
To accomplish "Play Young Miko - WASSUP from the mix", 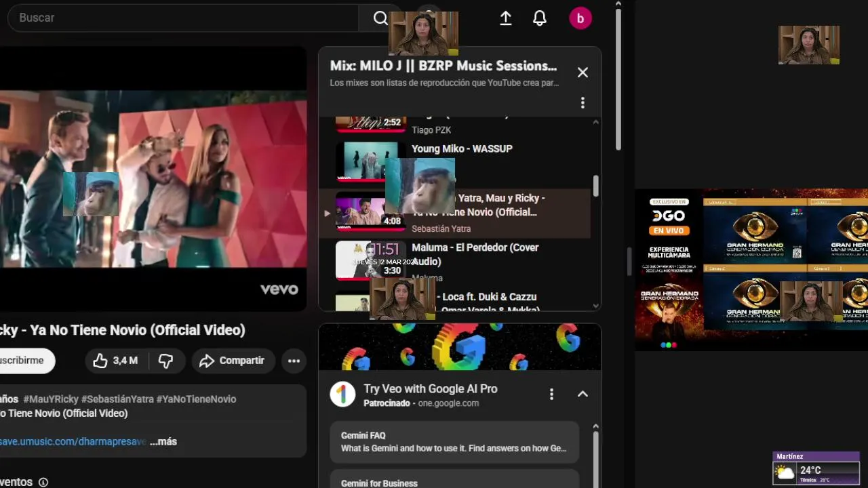I will [462, 149].
